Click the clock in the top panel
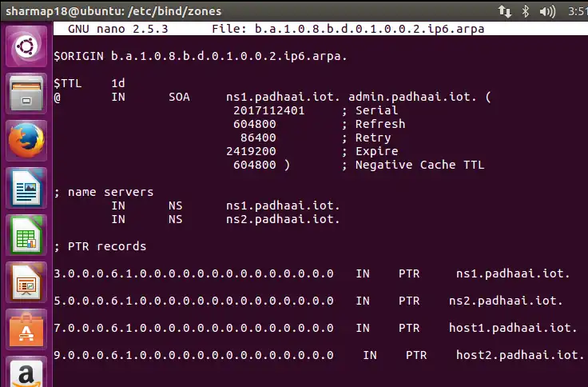This screenshot has width=588, height=387. tap(576, 11)
